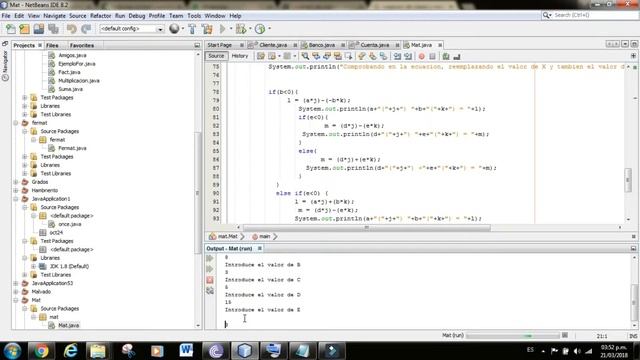This screenshot has height=360, width=640.
Task: Expand the Malvado project node
Action: tap(16, 292)
